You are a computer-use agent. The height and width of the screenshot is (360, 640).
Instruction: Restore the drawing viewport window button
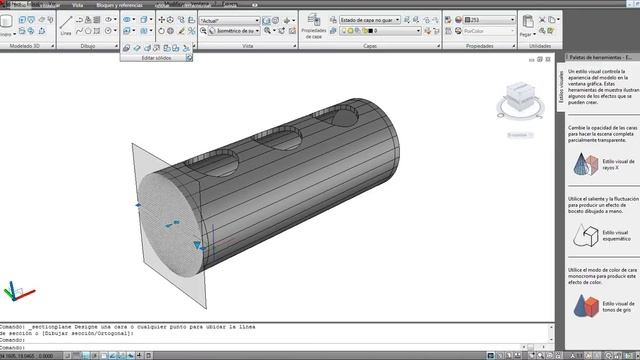540,59
